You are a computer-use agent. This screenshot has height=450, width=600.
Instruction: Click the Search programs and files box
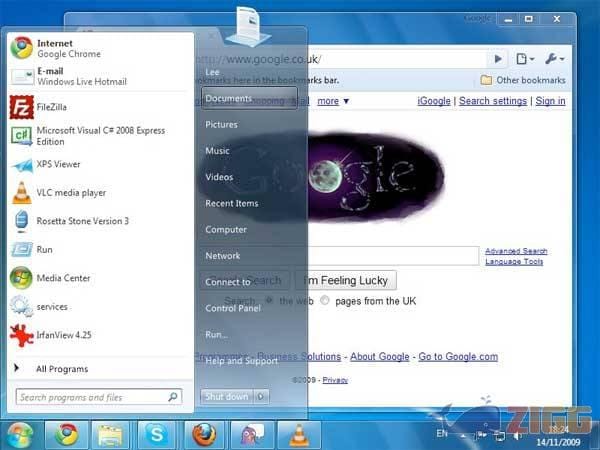(99, 397)
